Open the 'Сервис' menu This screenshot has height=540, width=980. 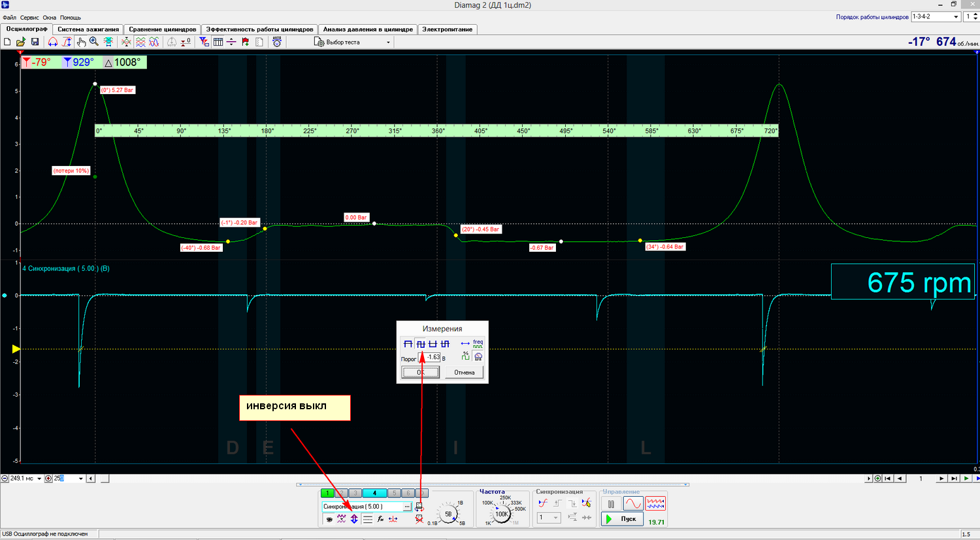[29, 18]
